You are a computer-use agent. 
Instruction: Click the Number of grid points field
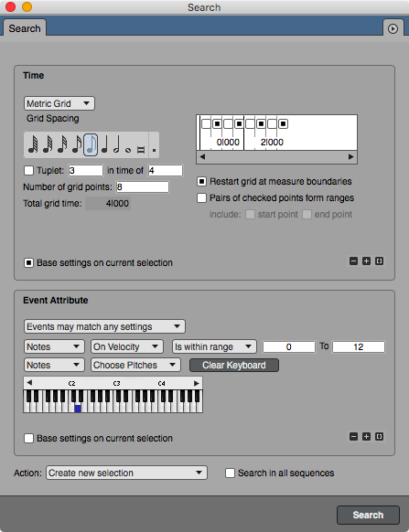(143, 187)
